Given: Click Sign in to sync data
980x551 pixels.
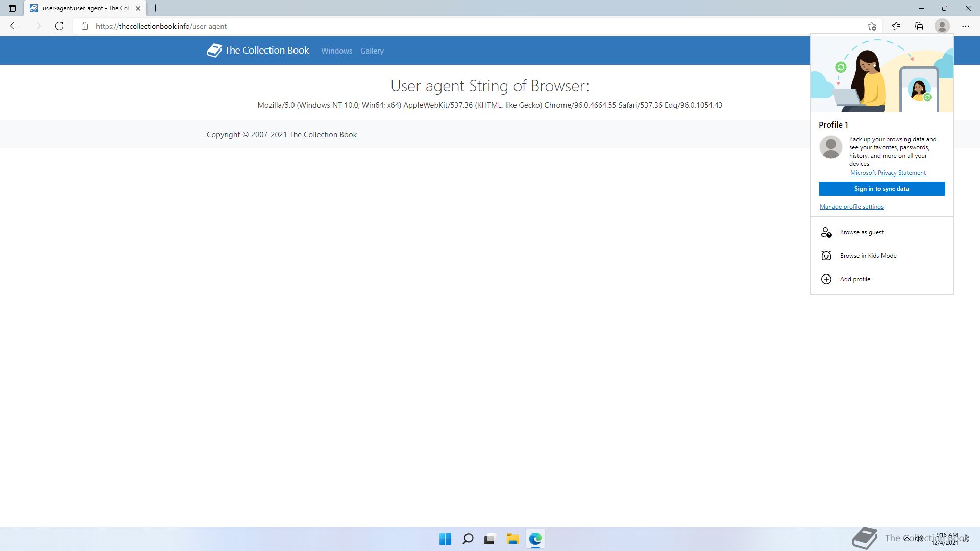Looking at the screenshot, I should pos(881,189).
